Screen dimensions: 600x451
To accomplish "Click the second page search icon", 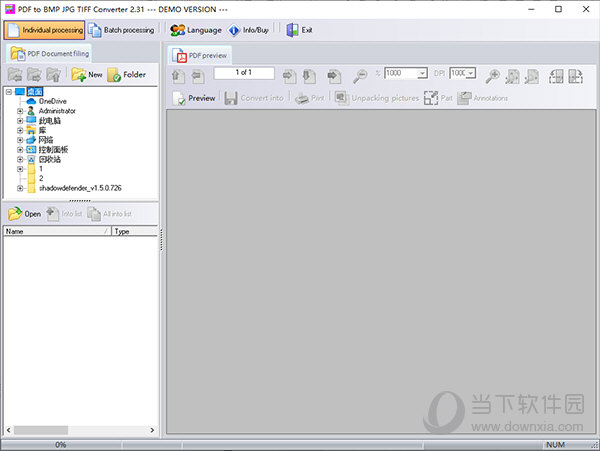I will tap(532, 76).
